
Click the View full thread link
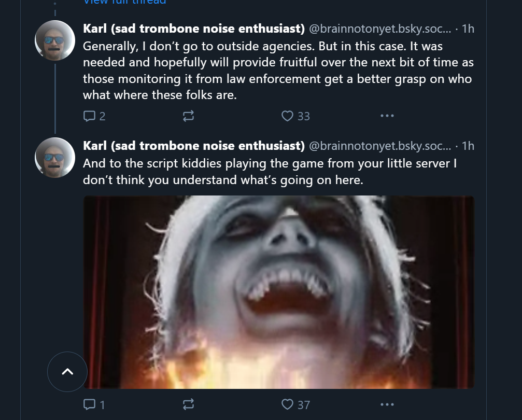pyautogui.click(x=124, y=2)
